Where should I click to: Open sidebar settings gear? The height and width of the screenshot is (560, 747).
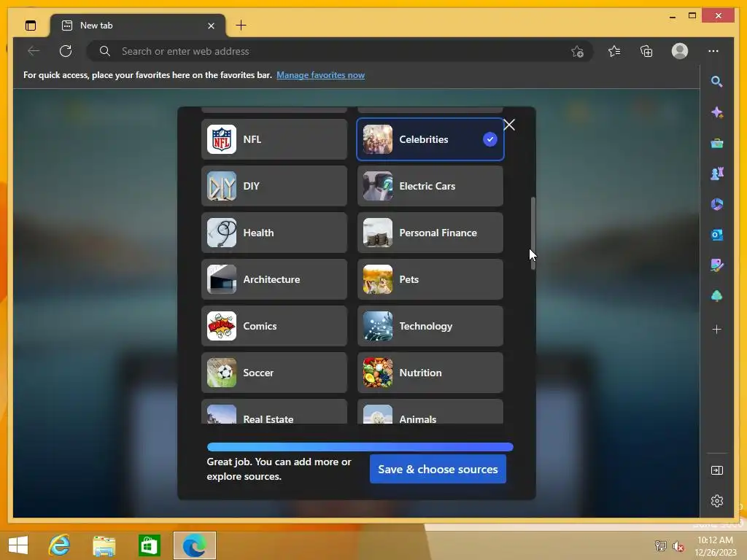click(716, 501)
